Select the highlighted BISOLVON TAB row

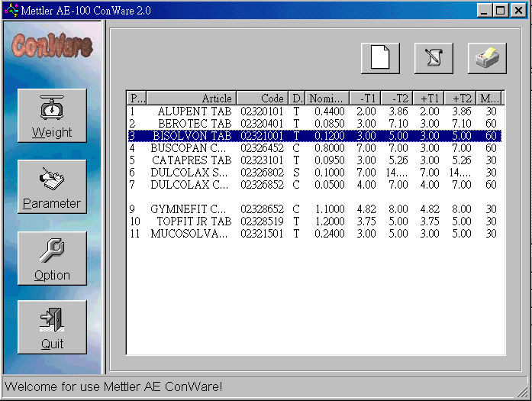314,136
